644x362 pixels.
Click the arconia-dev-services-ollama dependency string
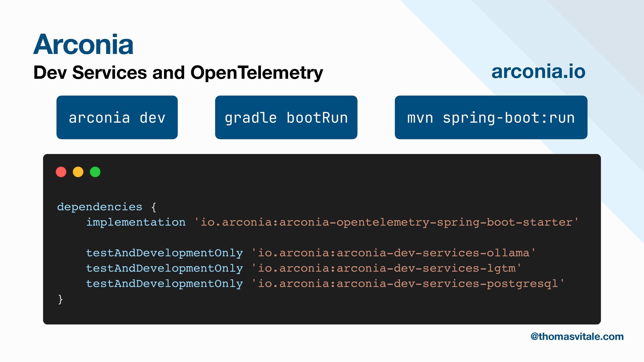pyautogui.click(x=393, y=253)
